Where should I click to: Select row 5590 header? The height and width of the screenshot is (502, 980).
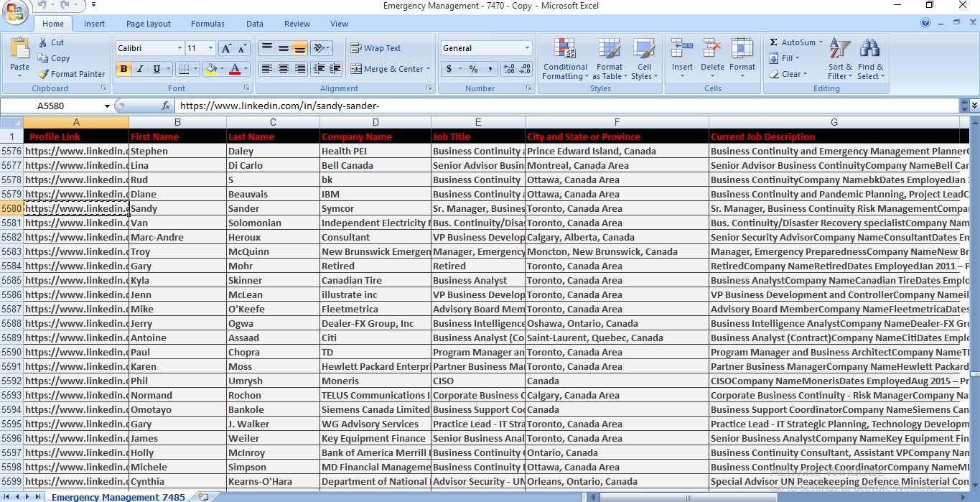tap(11, 352)
